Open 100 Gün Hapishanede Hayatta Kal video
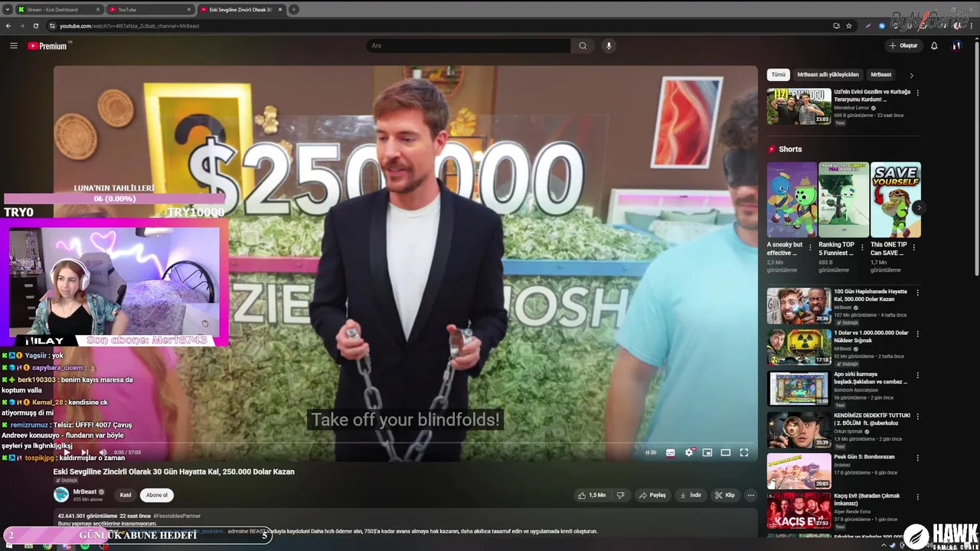Image resolution: width=980 pixels, height=551 pixels. click(799, 305)
